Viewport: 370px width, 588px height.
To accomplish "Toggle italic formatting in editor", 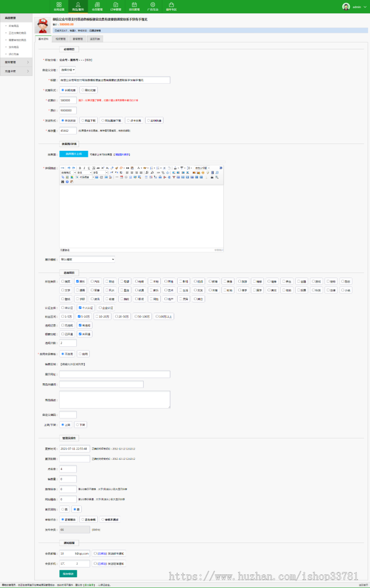I will pyautogui.click(x=84, y=168).
